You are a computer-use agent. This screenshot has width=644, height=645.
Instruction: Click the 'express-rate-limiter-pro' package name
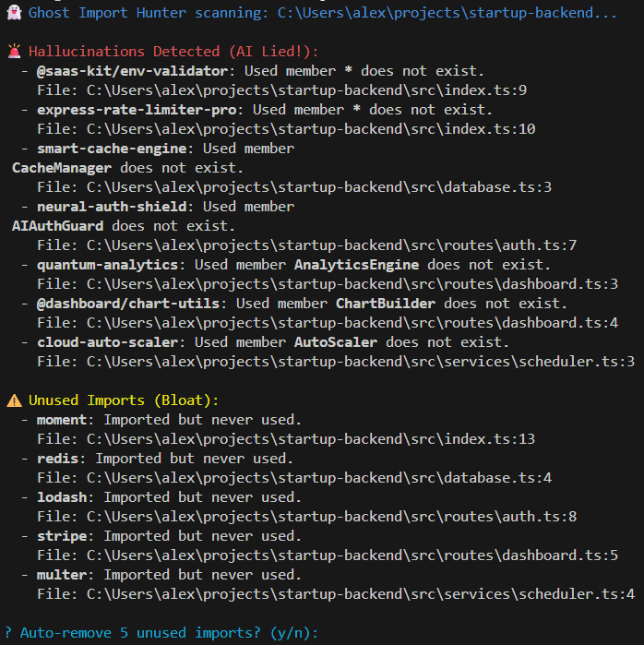pyautogui.click(x=137, y=110)
